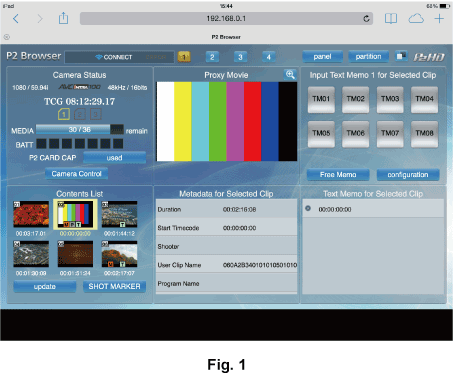
Task: Reload the page with refresh icon
Action: pos(366,19)
